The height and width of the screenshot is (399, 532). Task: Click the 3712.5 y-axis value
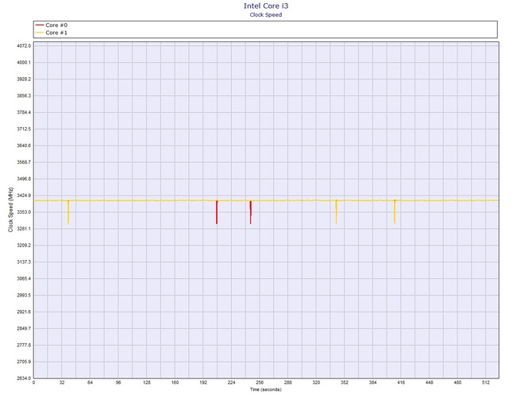[x=24, y=129]
